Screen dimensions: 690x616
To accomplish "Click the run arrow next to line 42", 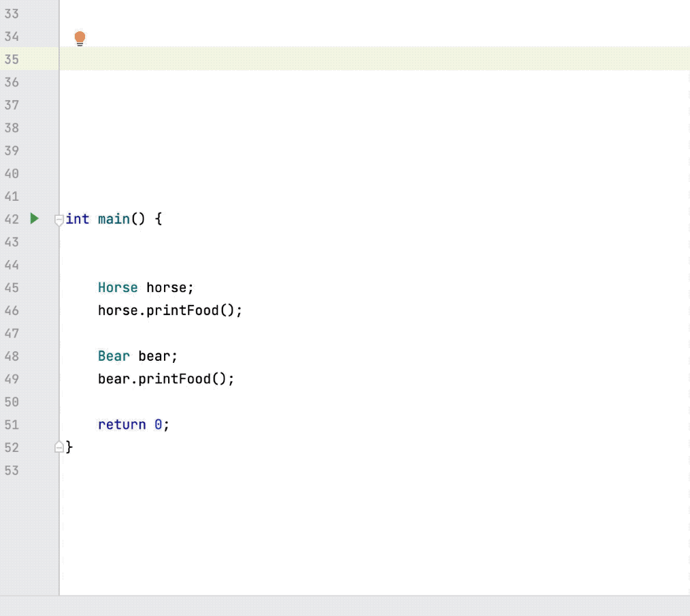I will pos(33,219).
